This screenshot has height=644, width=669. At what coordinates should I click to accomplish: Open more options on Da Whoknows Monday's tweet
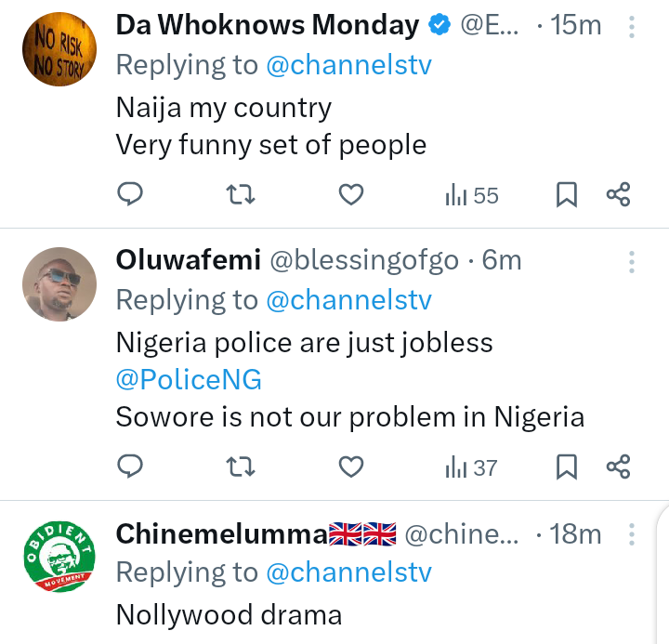click(632, 26)
